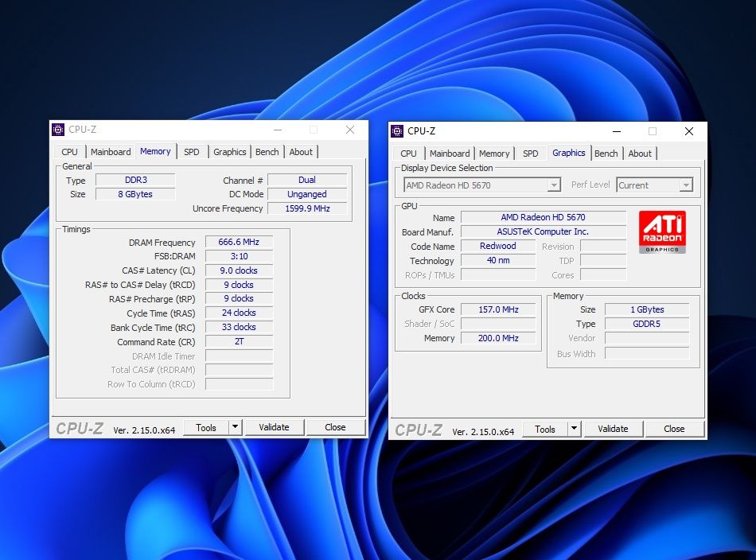The image size is (756, 560).
Task: Click the 8 GBytes memory size field
Action: pyautogui.click(x=135, y=194)
